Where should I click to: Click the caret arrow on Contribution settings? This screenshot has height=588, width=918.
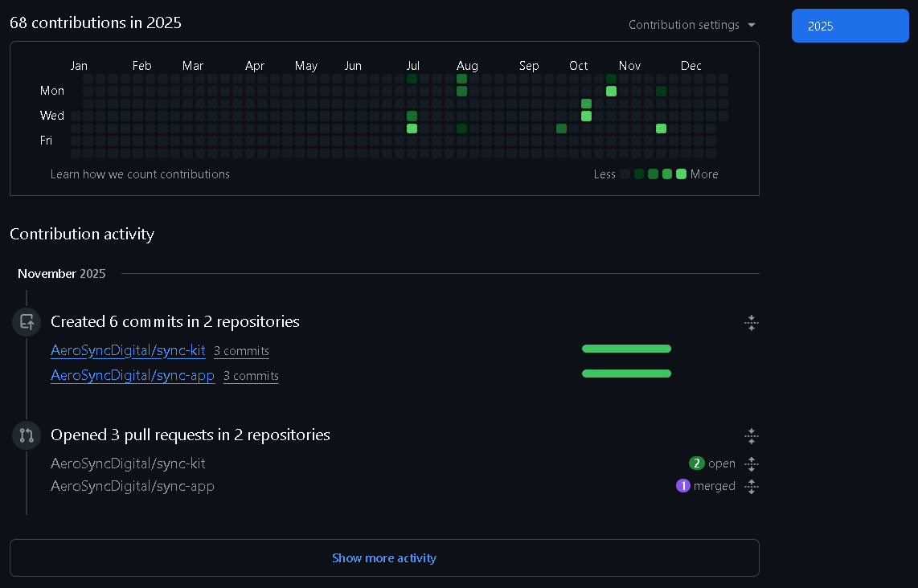pos(752,25)
